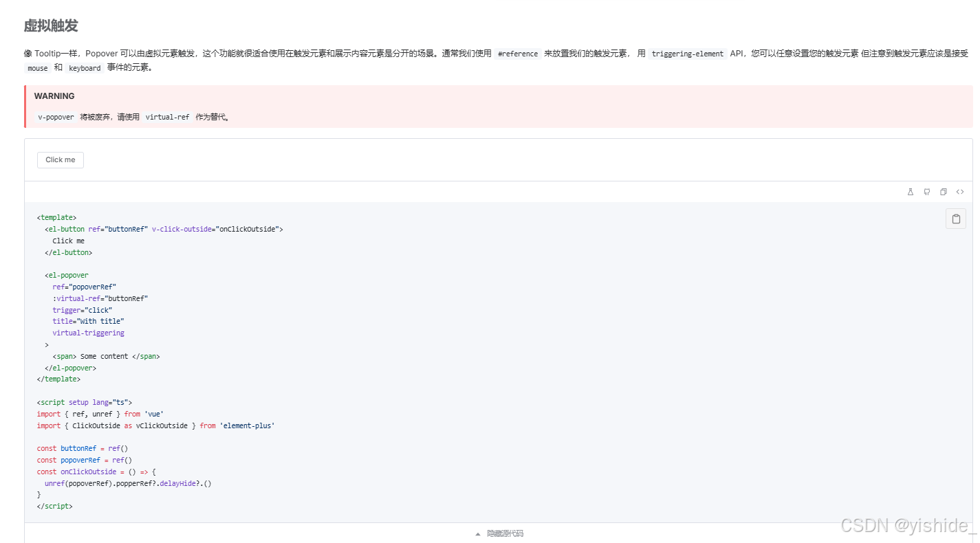Copy code via clipboard icon inside code block
980x543 pixels.
point(955,218)
